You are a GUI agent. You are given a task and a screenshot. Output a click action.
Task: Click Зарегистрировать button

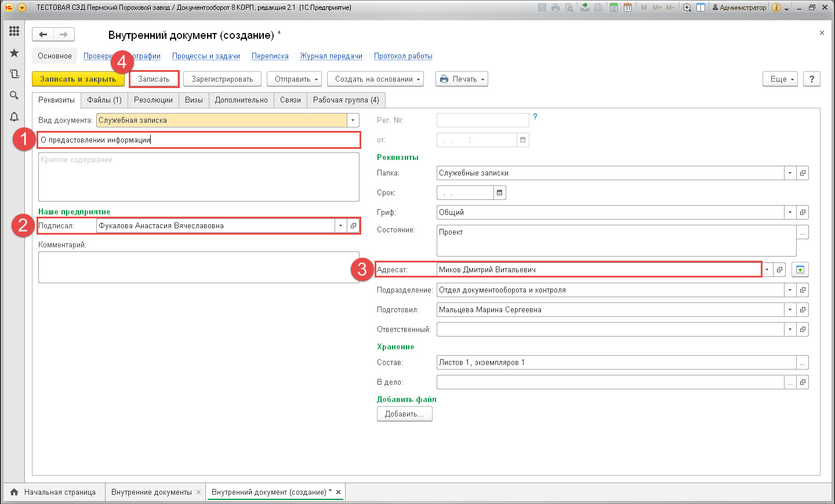pos(222,79)
